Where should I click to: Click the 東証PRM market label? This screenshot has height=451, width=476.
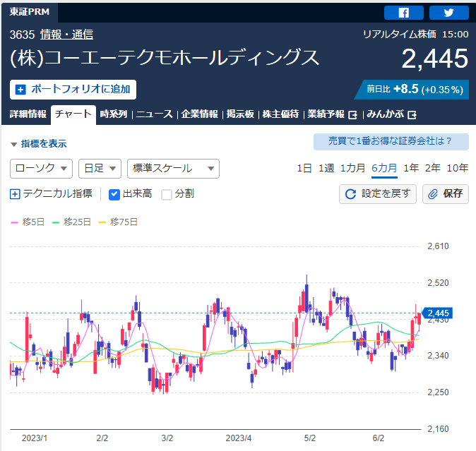point(30,12)
